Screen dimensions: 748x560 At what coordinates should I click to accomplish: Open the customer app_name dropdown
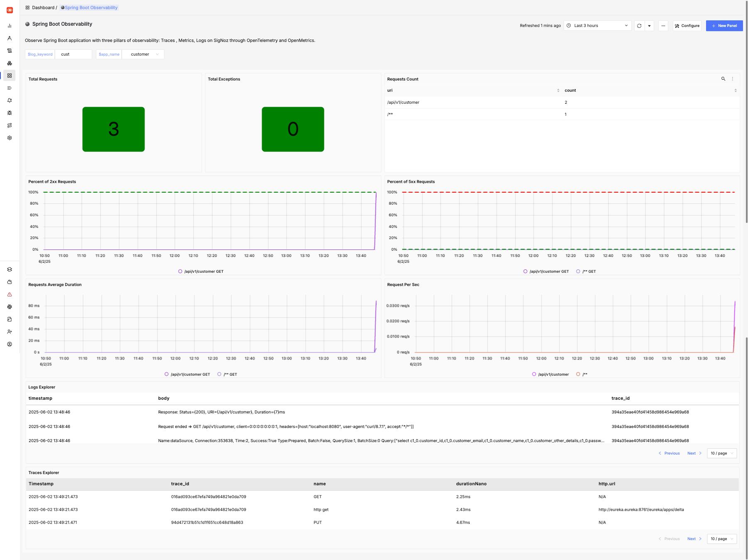tap(143, 54)
